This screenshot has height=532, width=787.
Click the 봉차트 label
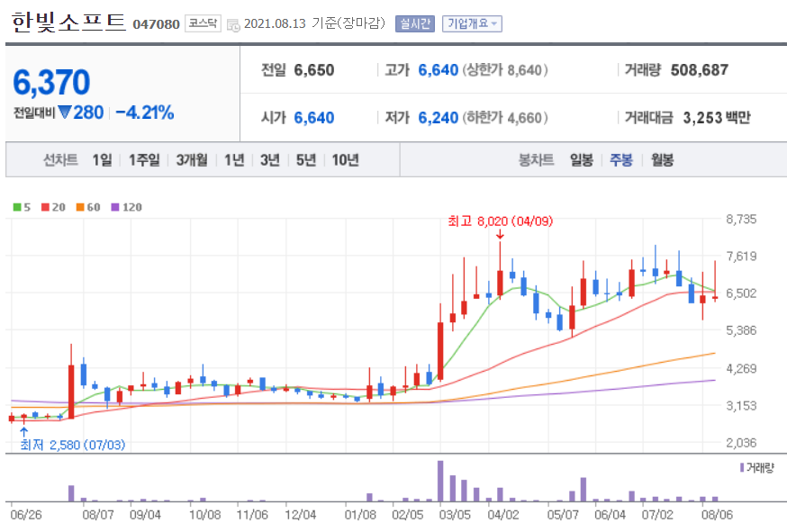pyautogui.click(x=536, y=160)
